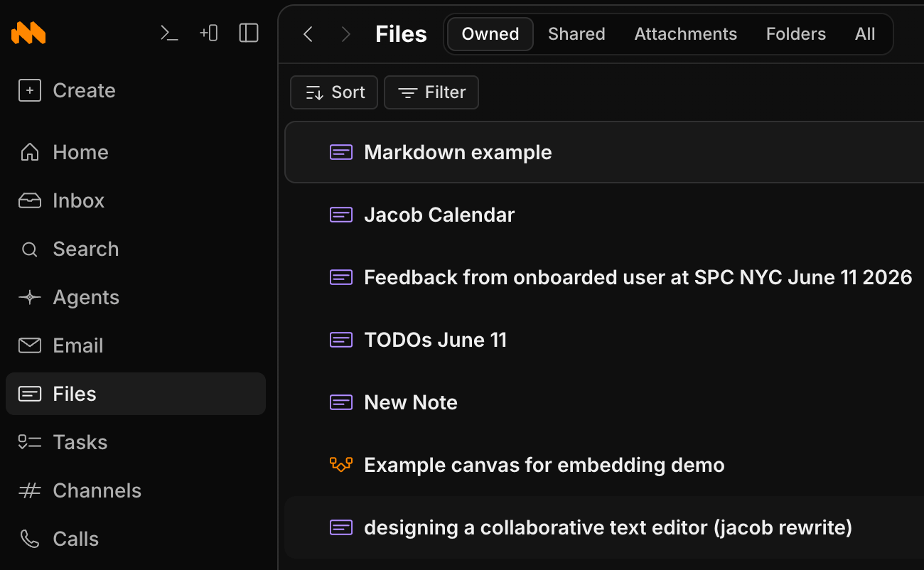924x570 pixels.
Task: Click the Files page heading
Action: point(401,34)
